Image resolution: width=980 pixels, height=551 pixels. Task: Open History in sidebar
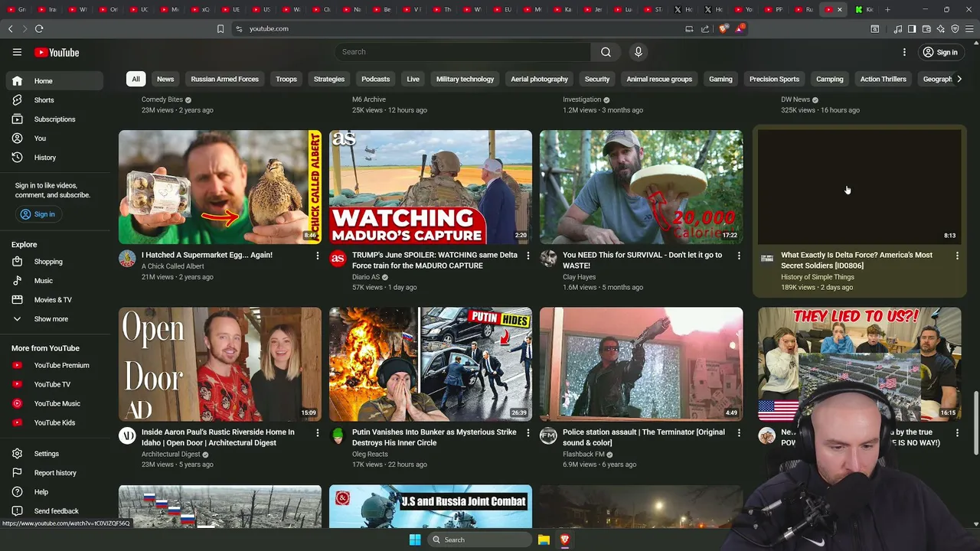point(54,158)
